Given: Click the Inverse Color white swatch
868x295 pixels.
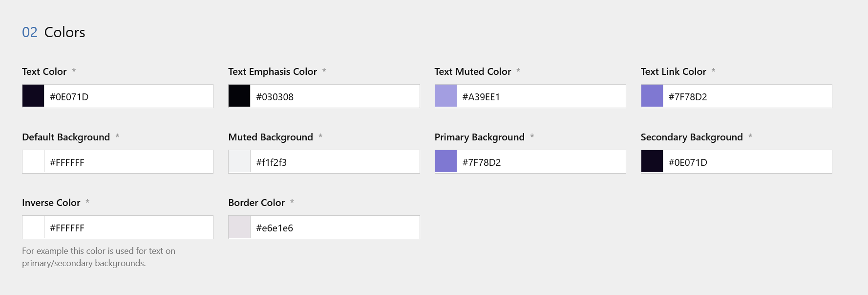Looking at the screenshot, I should (33, 227).
